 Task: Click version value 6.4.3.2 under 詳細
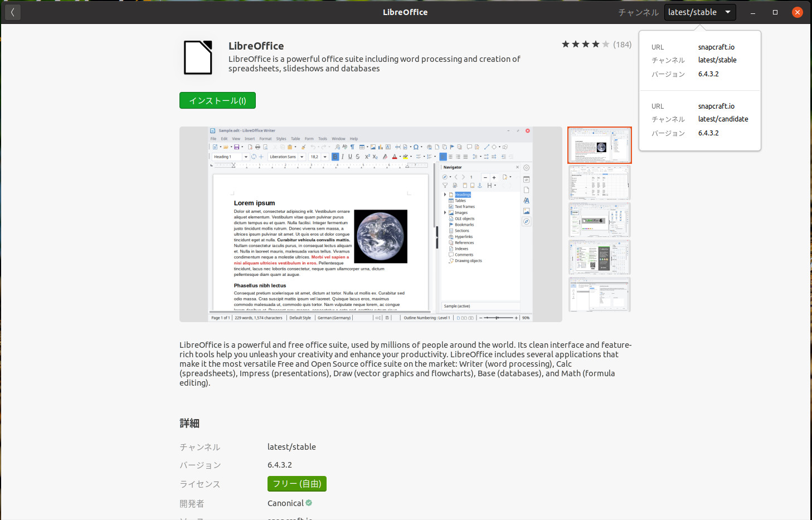coord(280,465)
